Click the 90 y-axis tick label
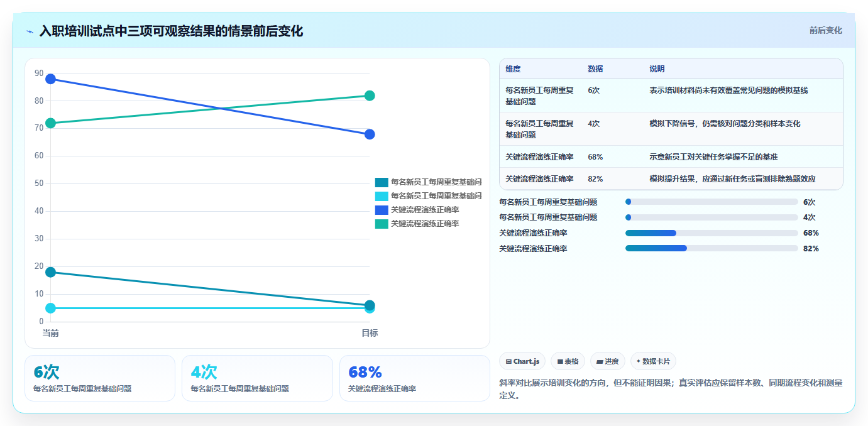The height and width of the screenshot is (426, 868). 39,74
